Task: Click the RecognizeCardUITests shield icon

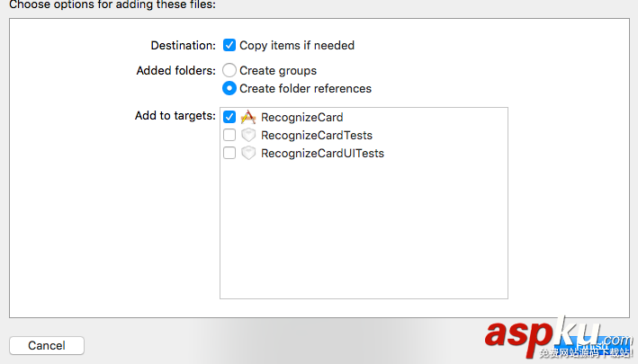Action: (249, 153)
